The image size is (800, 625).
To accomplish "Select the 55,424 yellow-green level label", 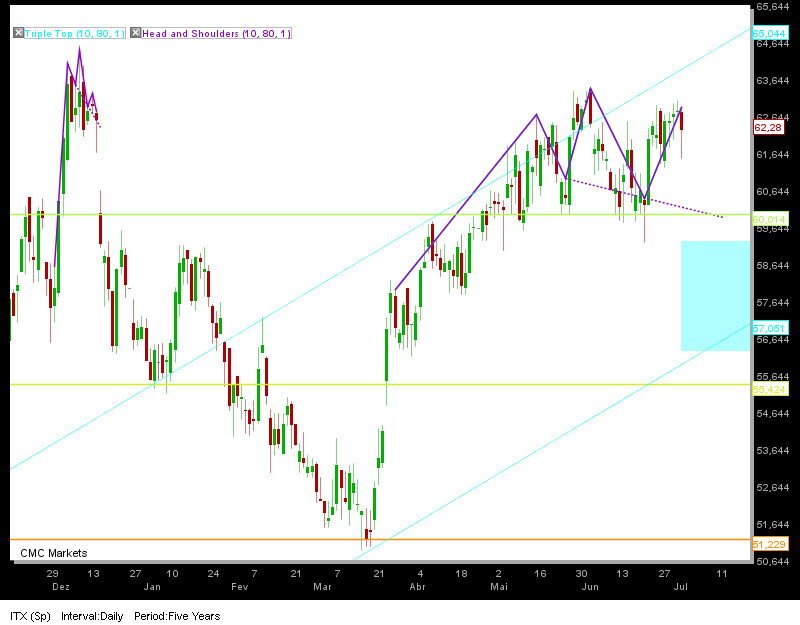I will [769, 390].
